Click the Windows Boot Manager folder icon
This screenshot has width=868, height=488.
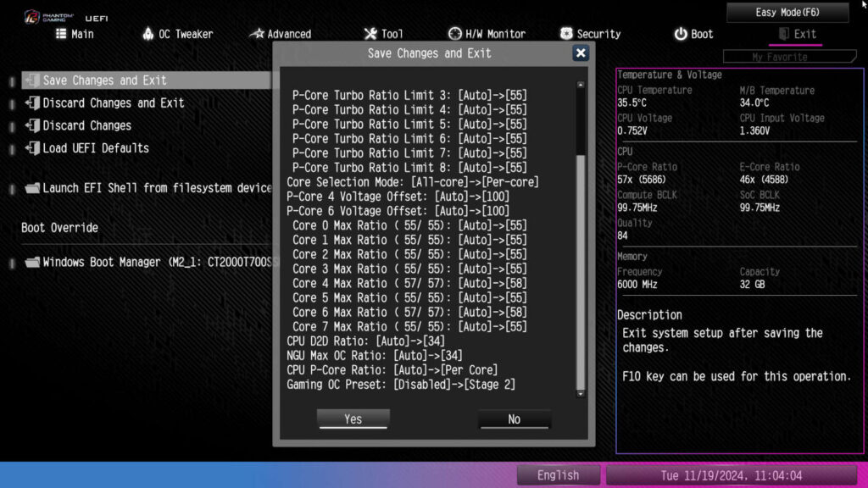click(32, 263)
